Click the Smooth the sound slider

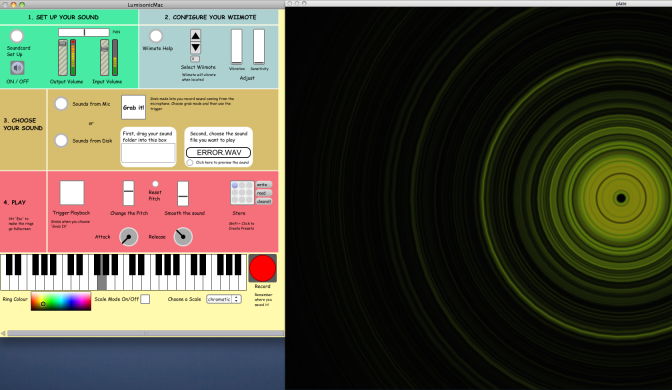(183, 193)
